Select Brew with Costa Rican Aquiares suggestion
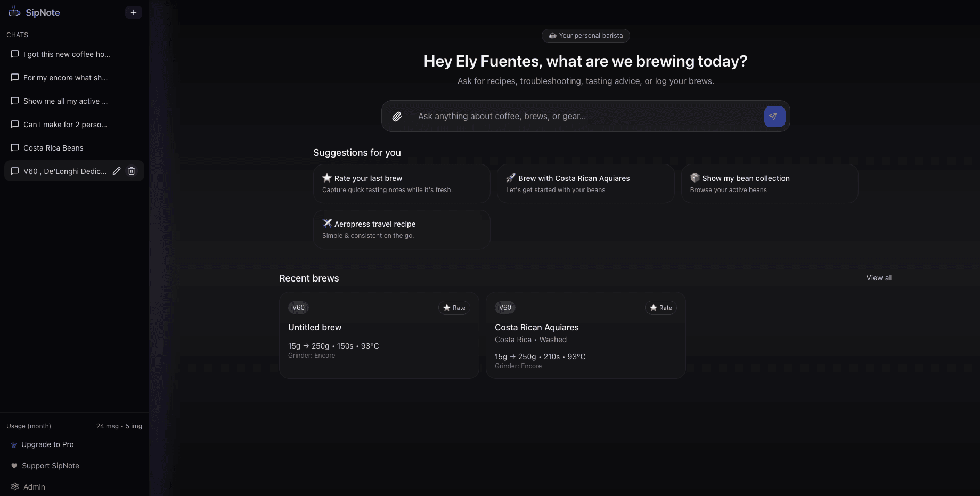The image size is (980, 496). pyautogui.click(x=585, y=184)
